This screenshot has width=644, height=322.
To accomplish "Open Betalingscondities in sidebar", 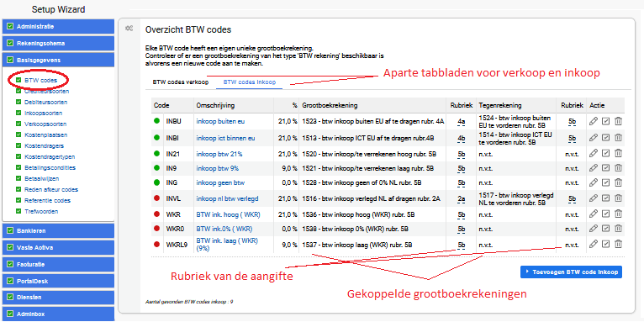I will [50, 167].
